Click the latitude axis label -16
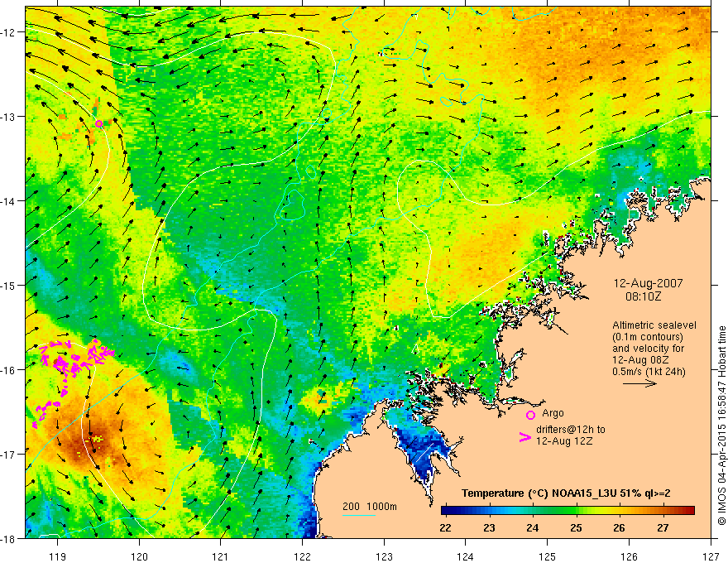Viewport: 728px width, 563px height. (x=8, y=370)
